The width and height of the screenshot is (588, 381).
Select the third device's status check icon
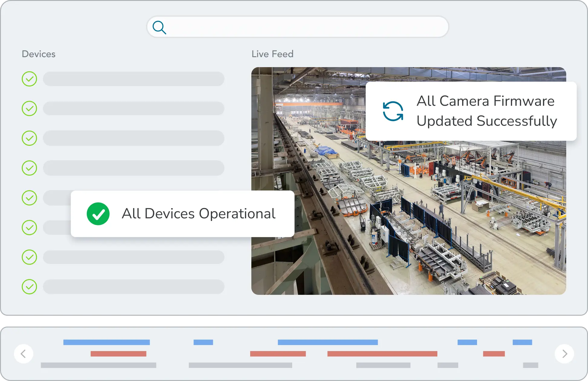[x=29, y=138]
